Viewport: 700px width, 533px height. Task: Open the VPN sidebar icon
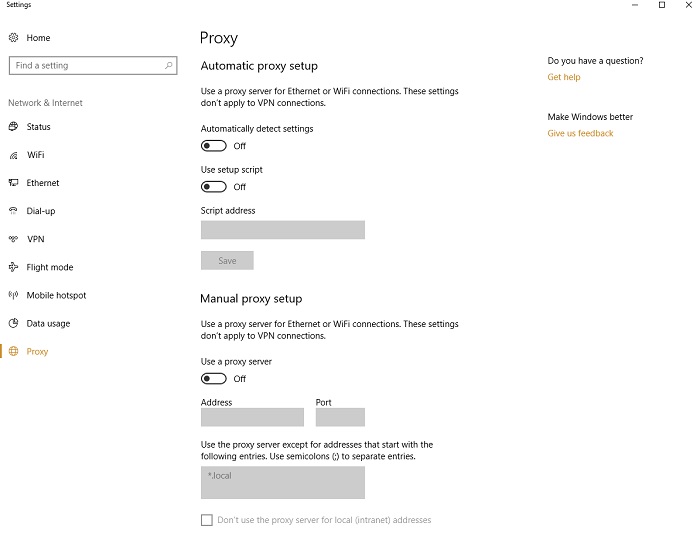13,239
